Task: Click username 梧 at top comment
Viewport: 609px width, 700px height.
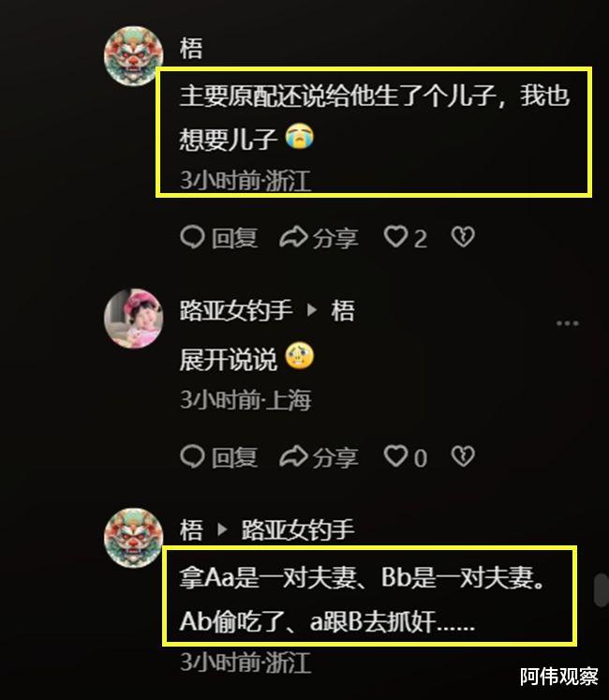Action: (x=191, y=48)
